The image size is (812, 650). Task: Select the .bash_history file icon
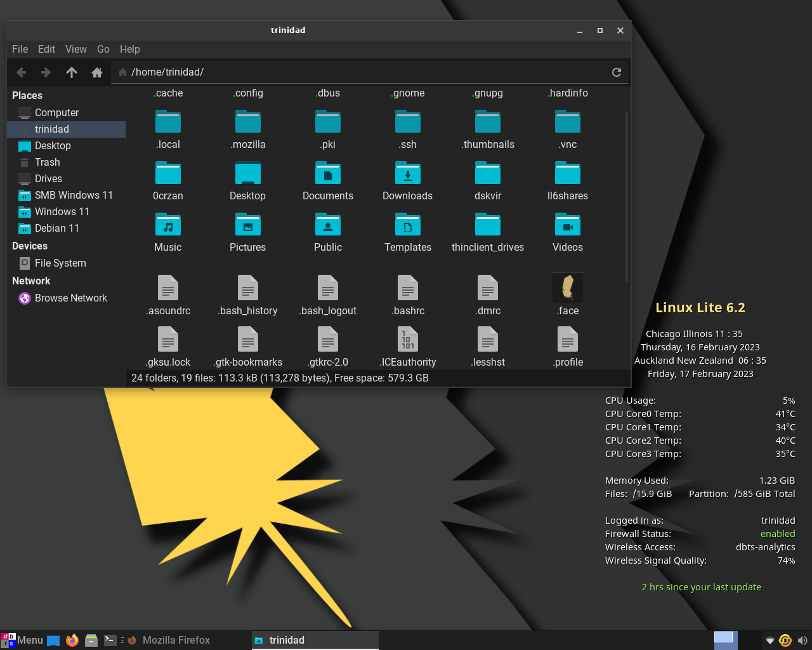pos(248,288)
